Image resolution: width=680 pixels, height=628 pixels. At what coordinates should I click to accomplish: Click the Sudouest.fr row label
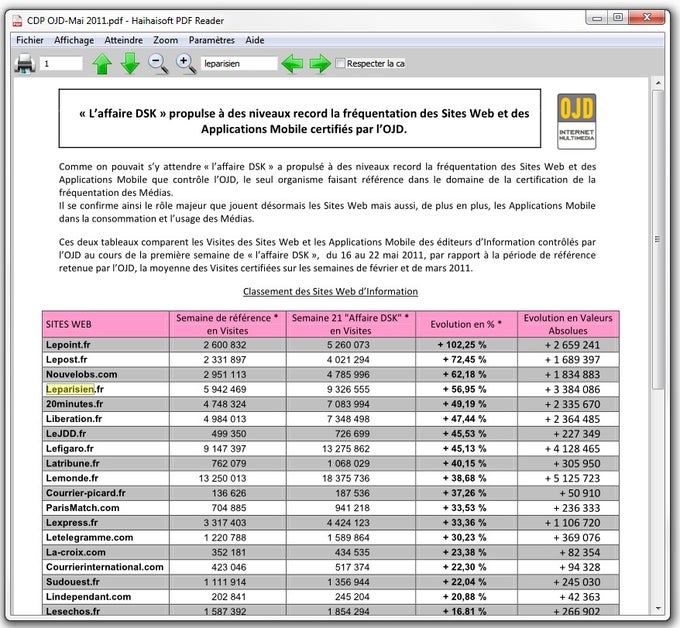point(72,582)
